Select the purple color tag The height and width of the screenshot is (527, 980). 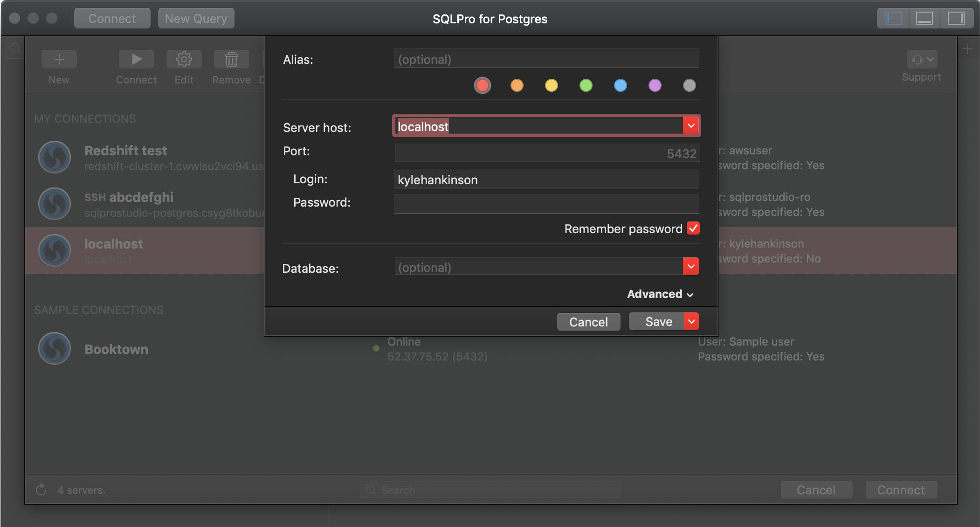tap(655, 85)
